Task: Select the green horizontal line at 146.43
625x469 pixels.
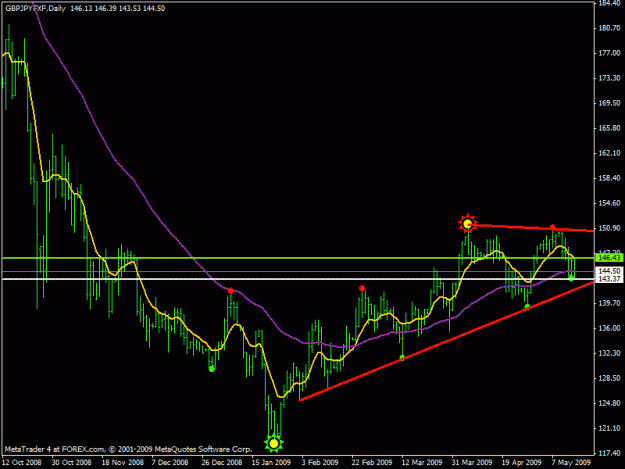Action: click(298, 258)
